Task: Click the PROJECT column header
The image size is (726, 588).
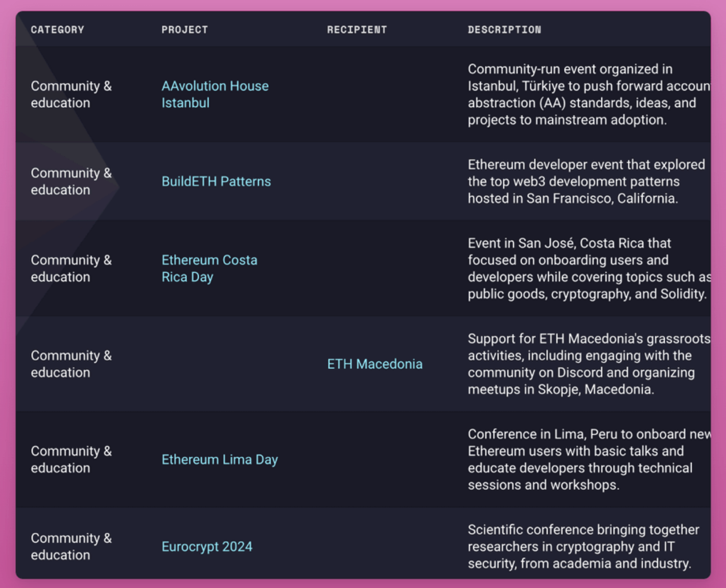Action: tap(184, 30)
